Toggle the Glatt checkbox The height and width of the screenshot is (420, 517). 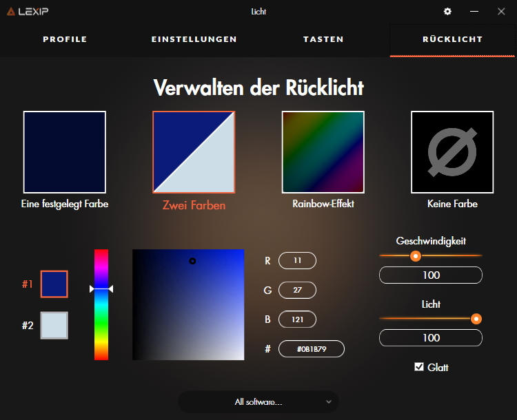coord(418,367)
